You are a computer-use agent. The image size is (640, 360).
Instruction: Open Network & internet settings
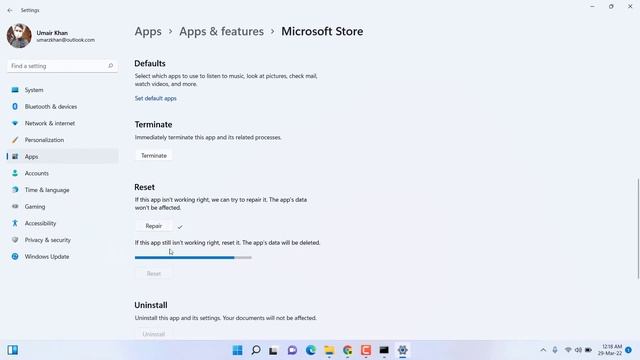point(62,123)
